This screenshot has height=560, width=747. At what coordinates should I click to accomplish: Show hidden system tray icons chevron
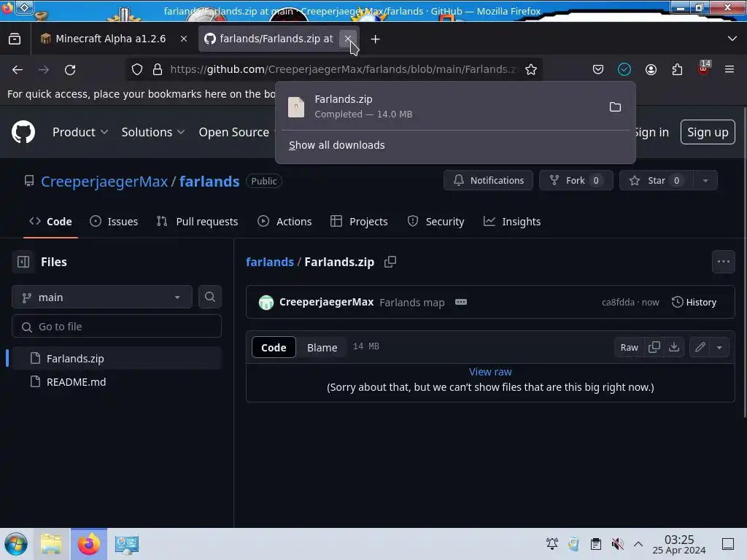point(638,544)
